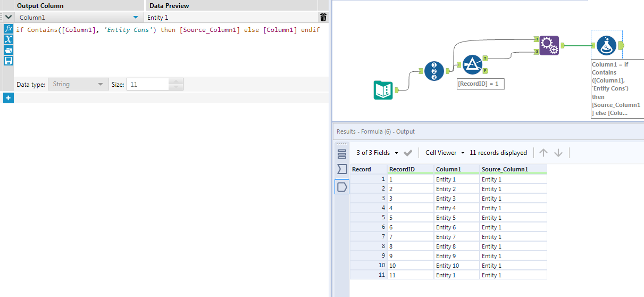The width and height of the screenshot is (644, 297).
Task: Select the Input Data book tool
Action: point(383,90)
